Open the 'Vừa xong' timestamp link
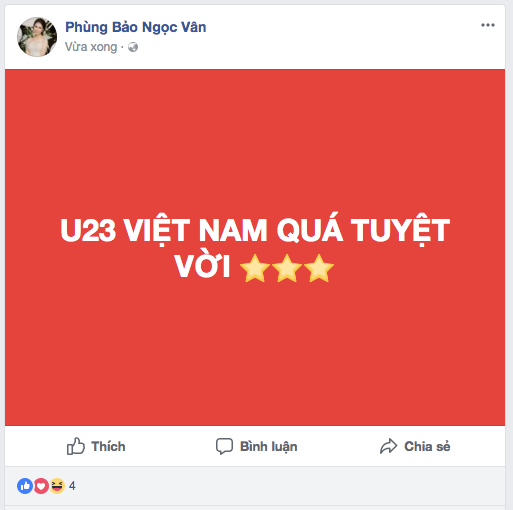The image size is (513, 510). 91,47
